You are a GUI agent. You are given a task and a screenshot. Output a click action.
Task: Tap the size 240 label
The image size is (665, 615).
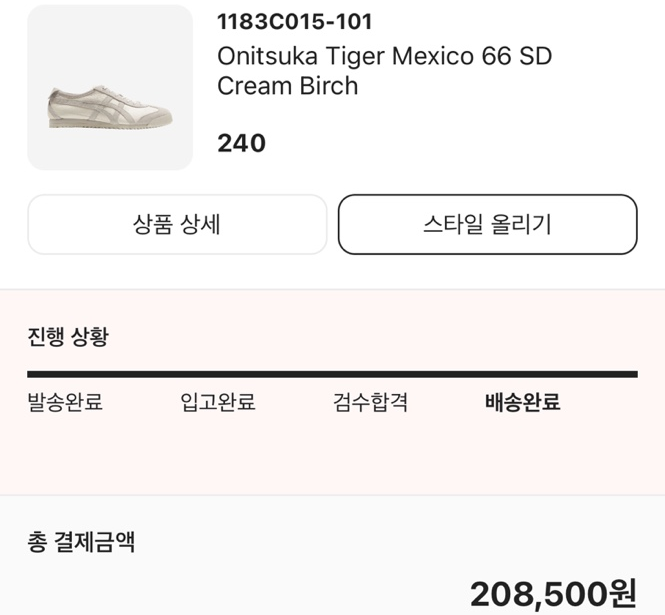tap(241, 143)
